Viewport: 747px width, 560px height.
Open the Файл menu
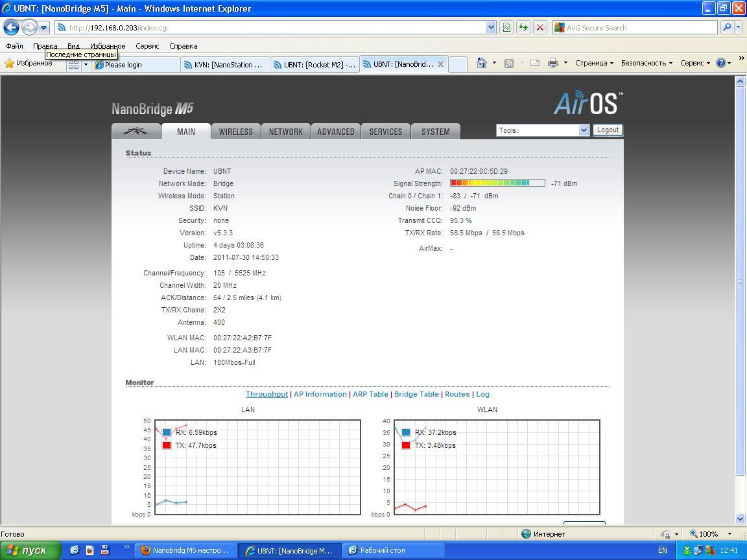[x=14, y=46]
